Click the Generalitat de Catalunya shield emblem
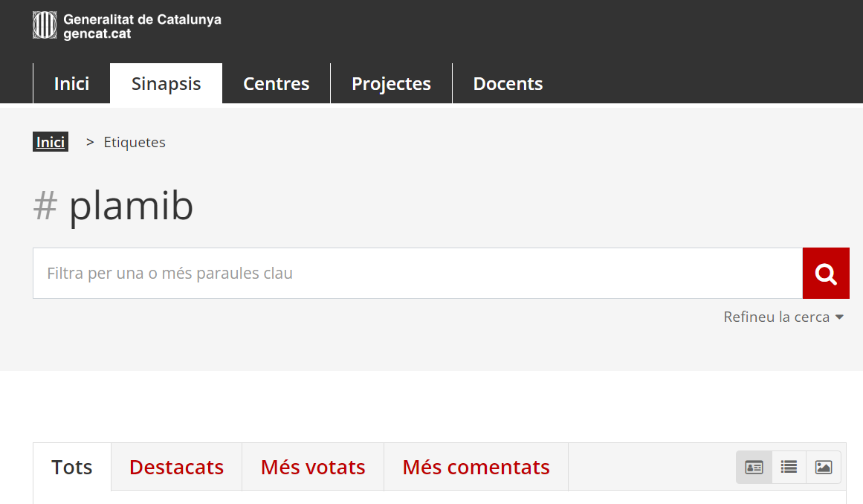 [45, 25]
